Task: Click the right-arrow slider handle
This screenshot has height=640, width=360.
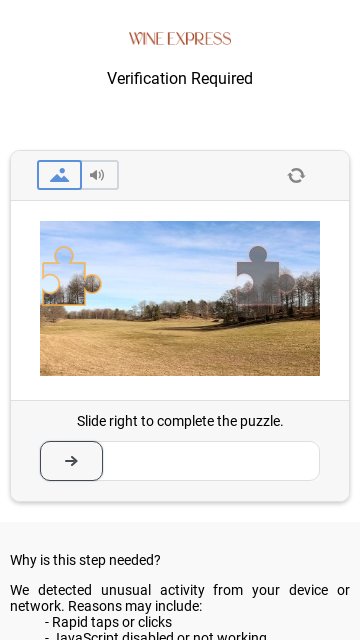Action: click(x=71, y=461)
